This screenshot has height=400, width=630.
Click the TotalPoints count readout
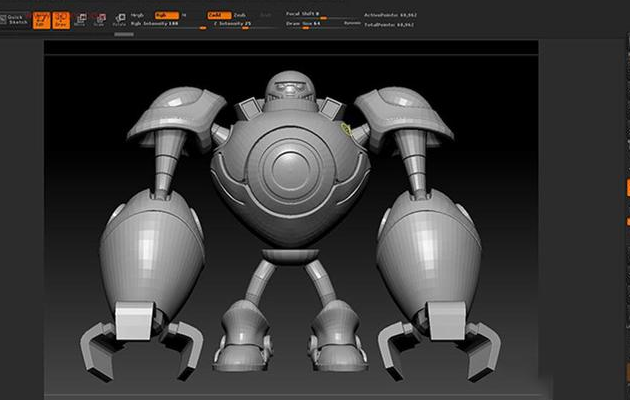(x=389, y=25)
